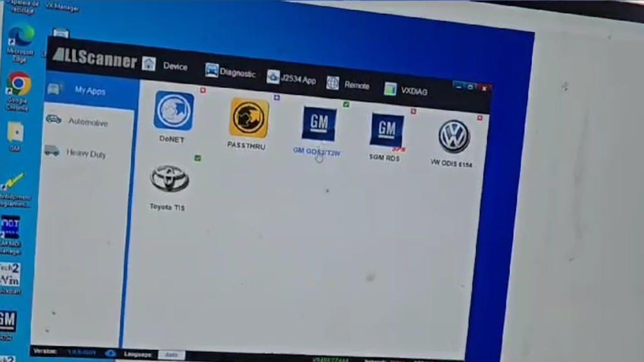Viewport: 644px width, 362px height.
Task: Click the cloud update icon beside version
Action: [x=111, y=353]
